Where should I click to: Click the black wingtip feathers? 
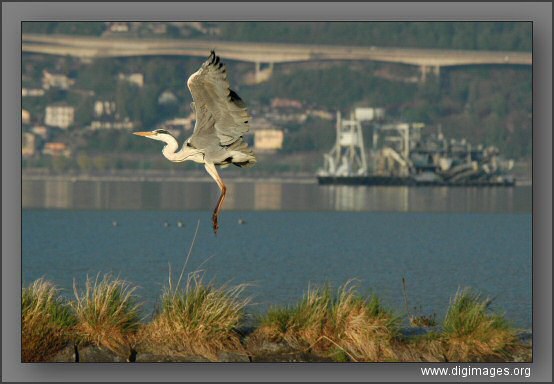216,59
